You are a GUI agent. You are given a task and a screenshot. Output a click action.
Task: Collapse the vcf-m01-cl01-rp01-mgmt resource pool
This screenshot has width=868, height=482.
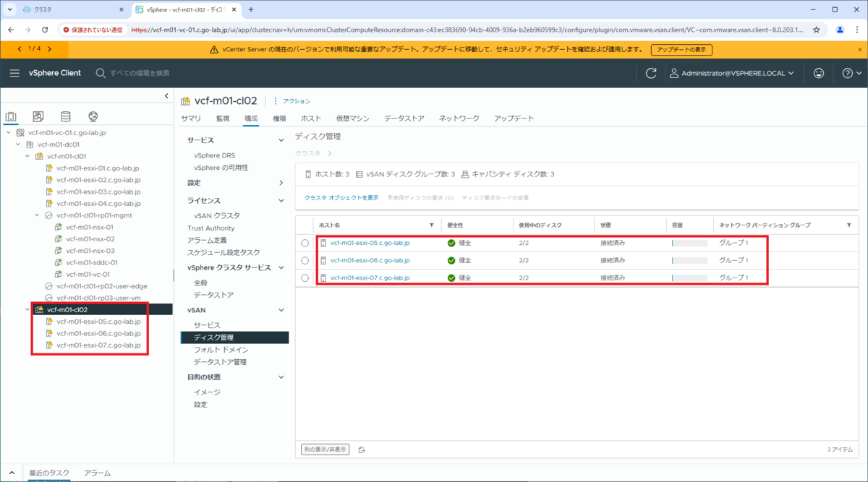coord(38,215)
